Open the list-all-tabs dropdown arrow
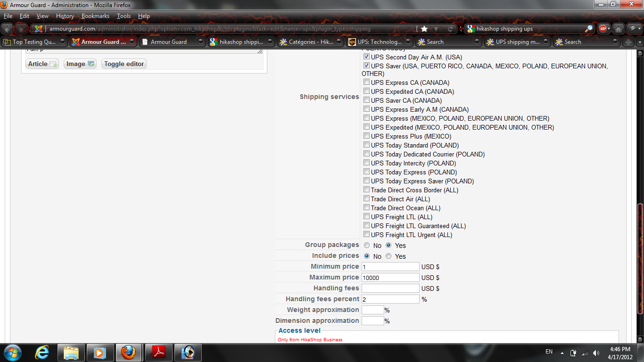This screenshot has height=362, width=644. (x=639, y=42)
